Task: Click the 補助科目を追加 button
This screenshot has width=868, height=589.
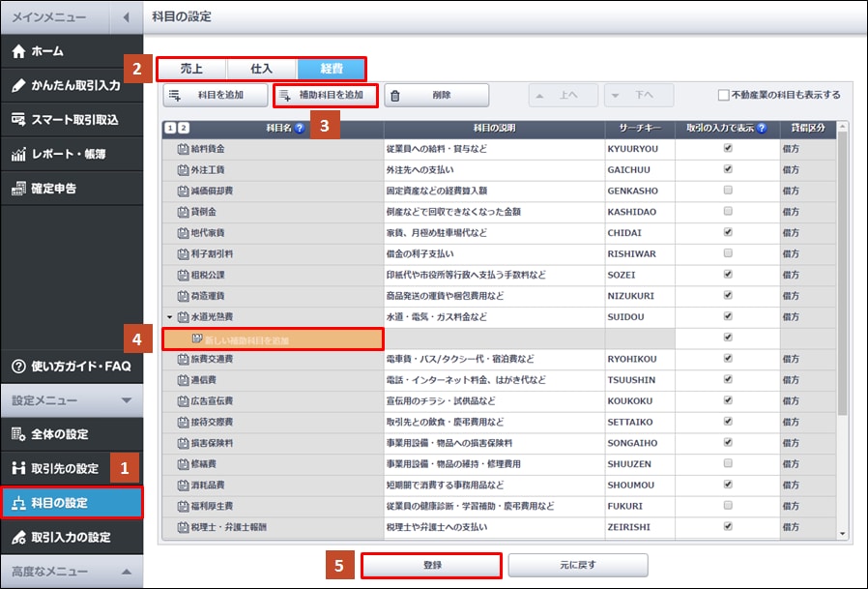Action: [325, 95]
